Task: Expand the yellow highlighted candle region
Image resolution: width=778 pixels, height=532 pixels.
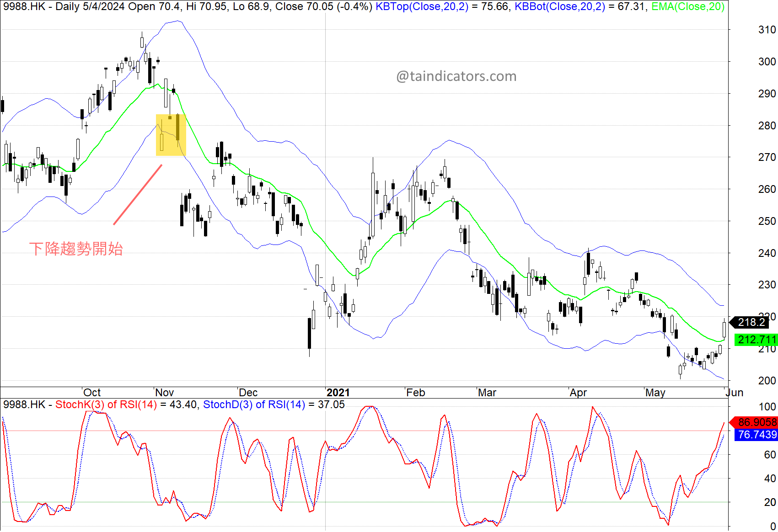Action: pos(171,135)
